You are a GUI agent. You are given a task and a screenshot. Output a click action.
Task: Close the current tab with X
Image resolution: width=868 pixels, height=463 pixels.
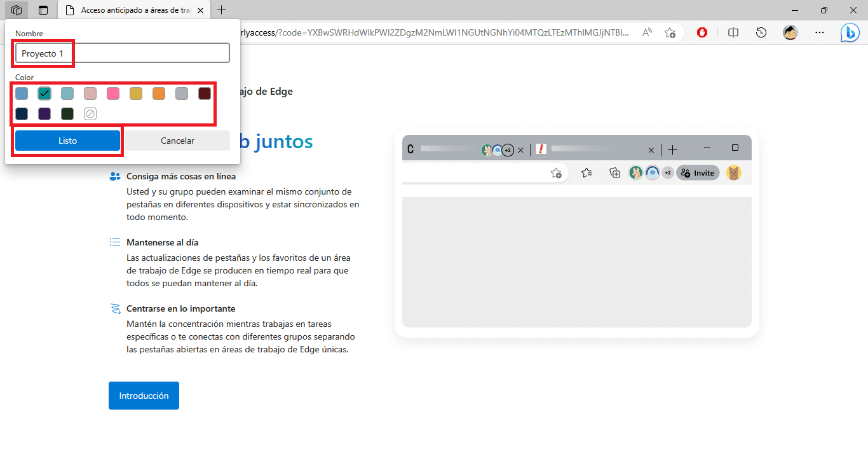coord(201,10)
